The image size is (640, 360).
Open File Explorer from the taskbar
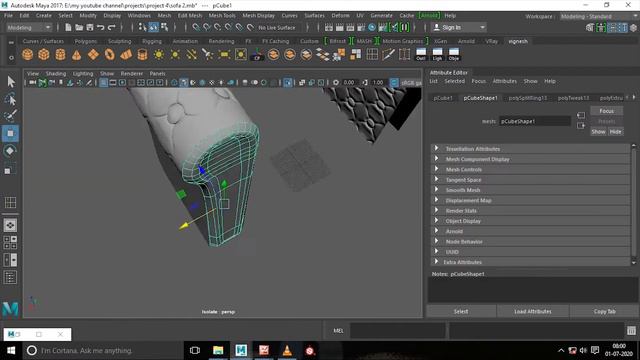218,350
